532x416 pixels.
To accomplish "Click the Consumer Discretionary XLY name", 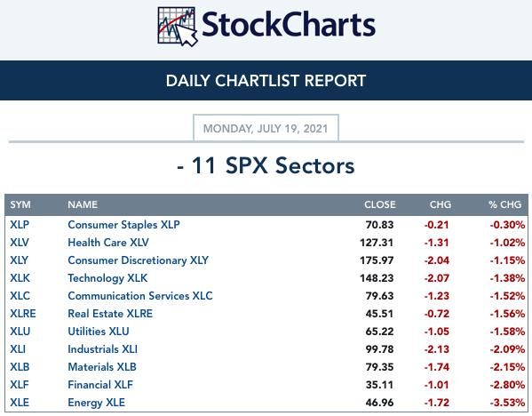I will [x=138, y=260].
